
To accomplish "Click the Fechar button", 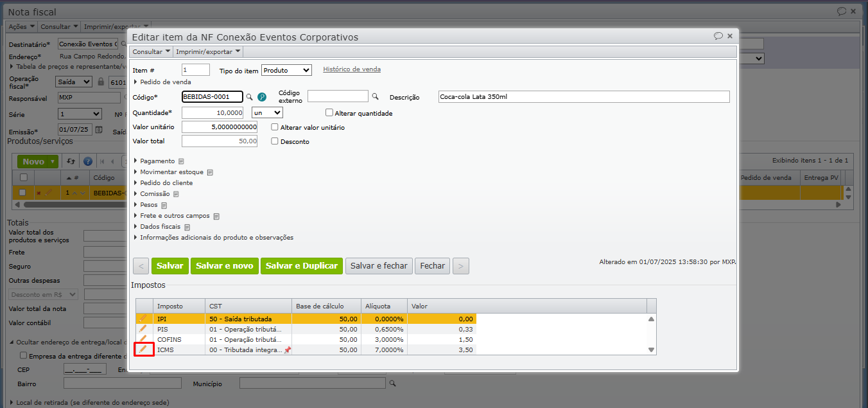I will point(433,266).
